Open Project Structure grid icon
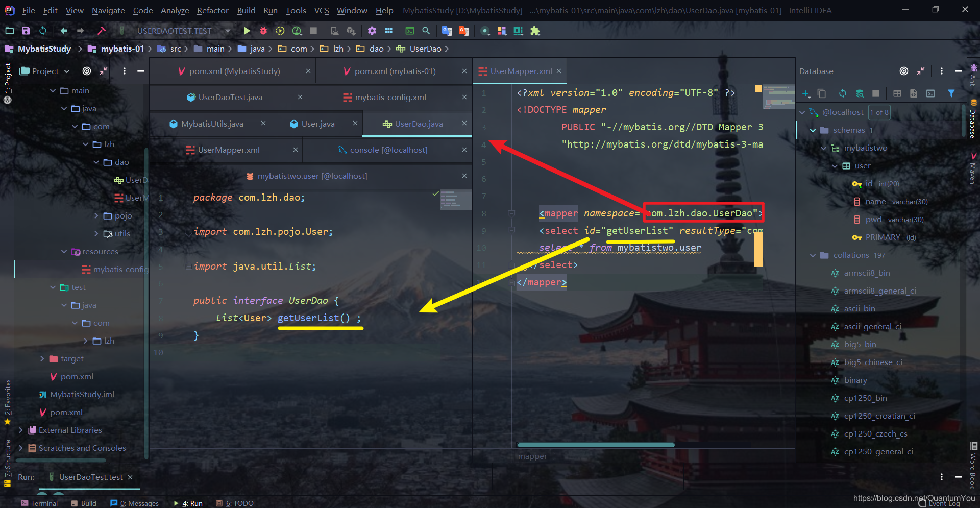Viewport: 980px width, 508px height. pos(389,31)
